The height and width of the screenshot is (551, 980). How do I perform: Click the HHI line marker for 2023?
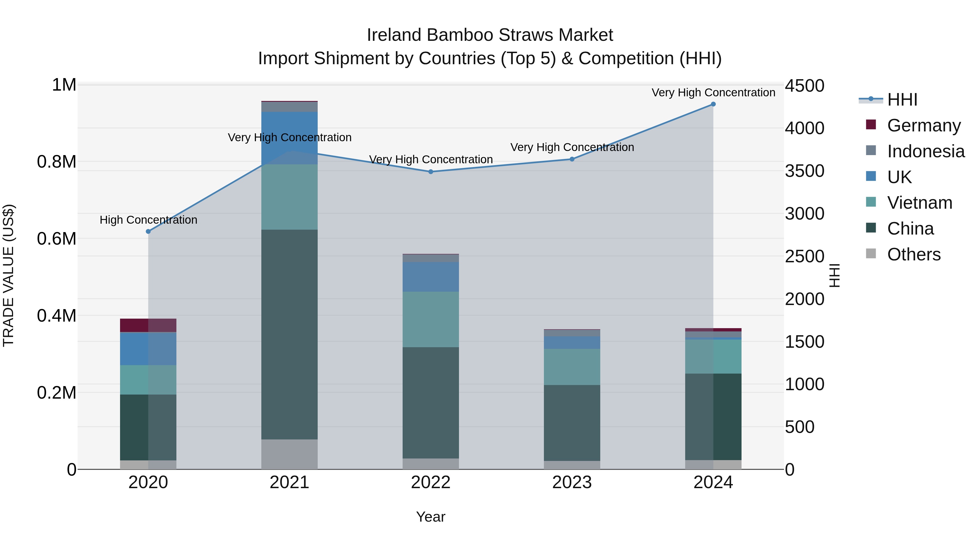[572, 159]
